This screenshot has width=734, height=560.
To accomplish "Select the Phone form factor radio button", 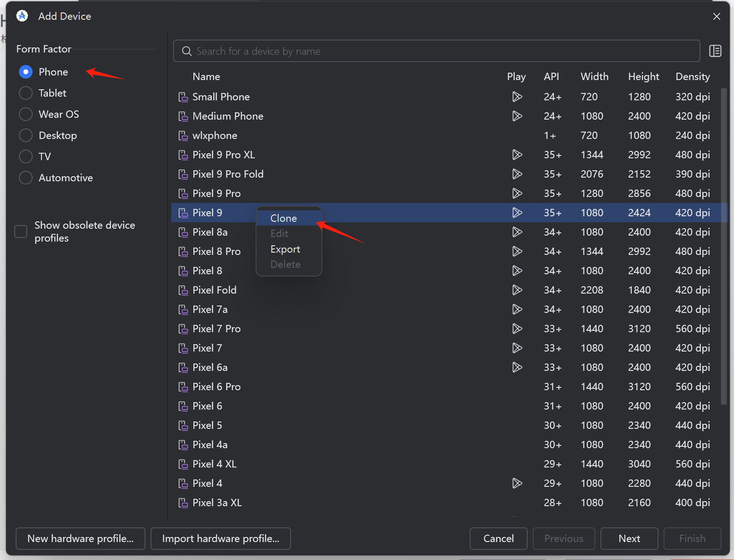I will (x=26, y=72).
